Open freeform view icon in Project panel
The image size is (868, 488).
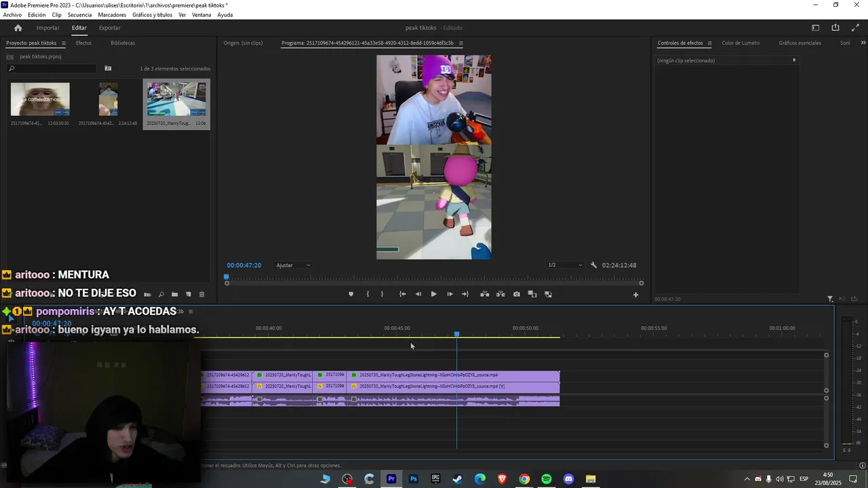(147, 294)
